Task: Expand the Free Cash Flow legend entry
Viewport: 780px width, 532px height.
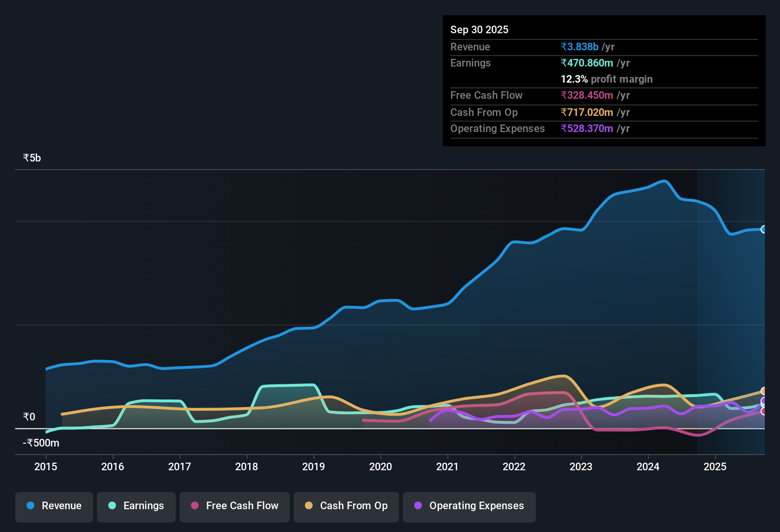Action: click(x=234, y=506)
